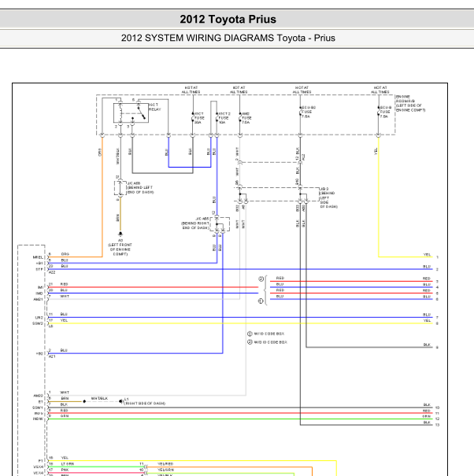Image resolution: width=474 pixels, height=476 pixels.
Task: Click the RED wire label at pin 21
Action: 64,284
